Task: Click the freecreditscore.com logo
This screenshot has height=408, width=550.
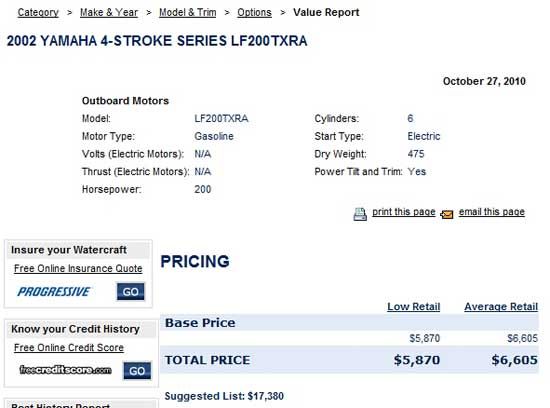Action: tap(65, 370)
